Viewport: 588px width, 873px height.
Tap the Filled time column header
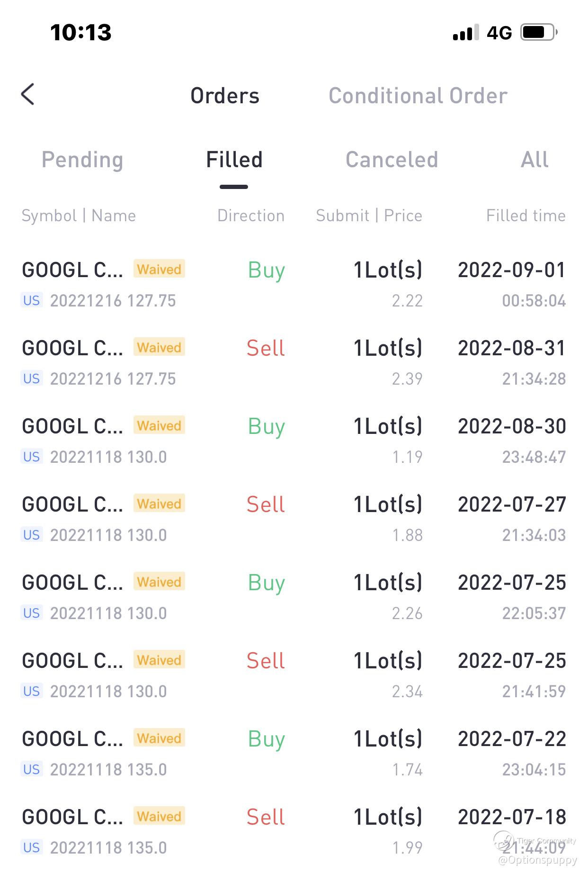coord(526,216)
